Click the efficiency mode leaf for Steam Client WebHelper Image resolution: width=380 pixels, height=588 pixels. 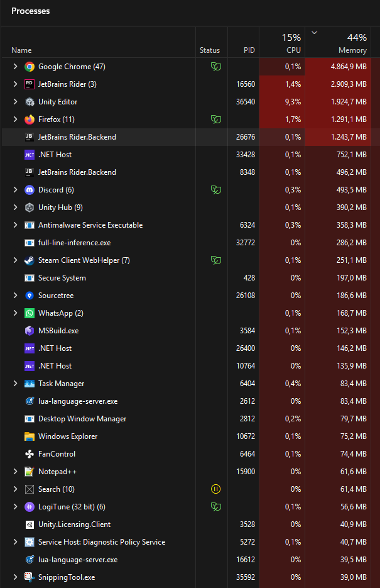pyautogui.click(x=216, y=260)
